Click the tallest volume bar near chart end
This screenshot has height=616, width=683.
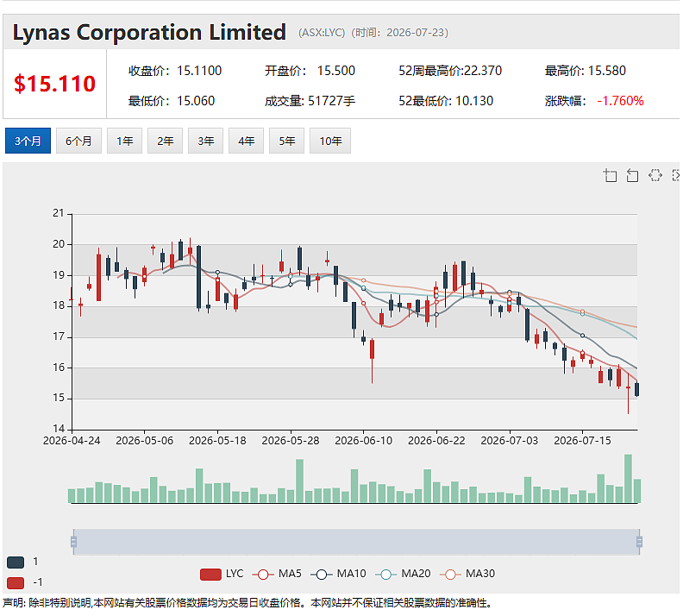[628, 479]
